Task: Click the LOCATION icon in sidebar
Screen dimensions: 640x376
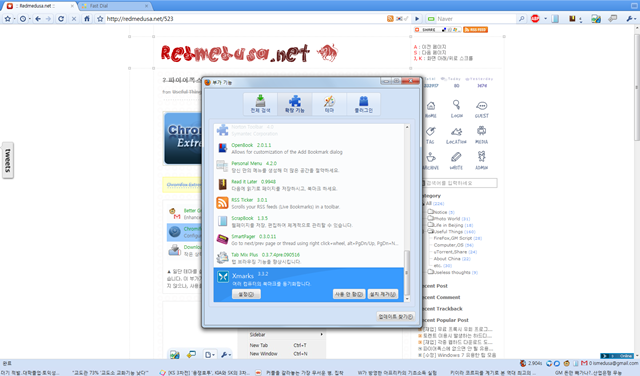Action: (x=456, y=136)
